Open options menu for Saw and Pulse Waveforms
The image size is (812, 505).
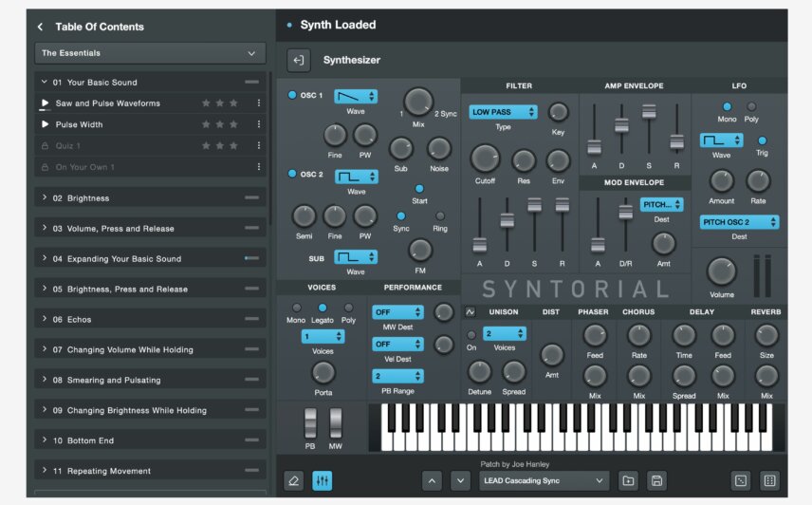coord(258,103)
